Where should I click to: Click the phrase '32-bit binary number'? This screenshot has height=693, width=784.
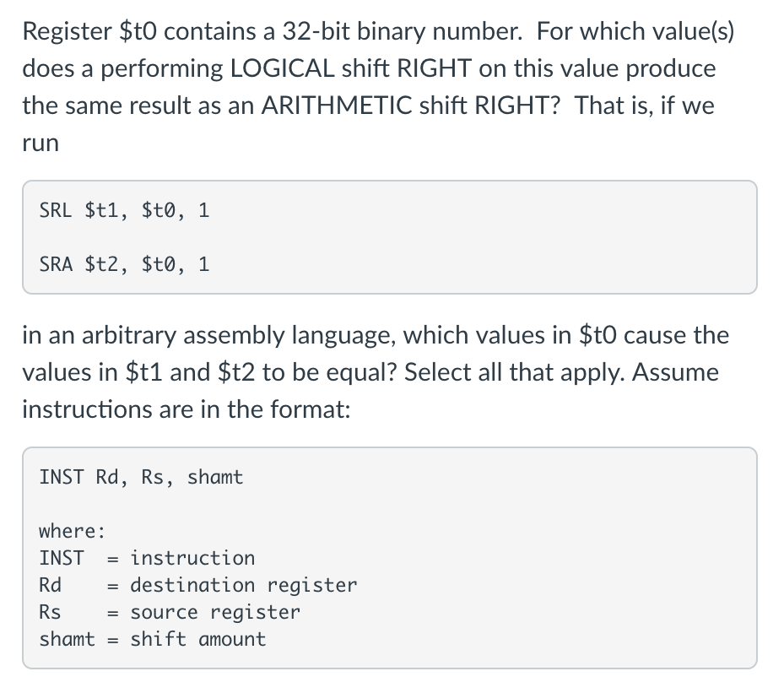[x=402, y=31]
